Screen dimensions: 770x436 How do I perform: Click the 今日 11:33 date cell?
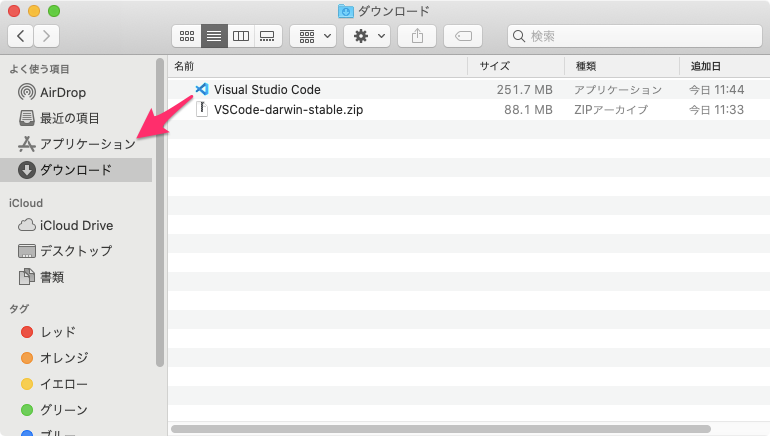click(716, 109)
